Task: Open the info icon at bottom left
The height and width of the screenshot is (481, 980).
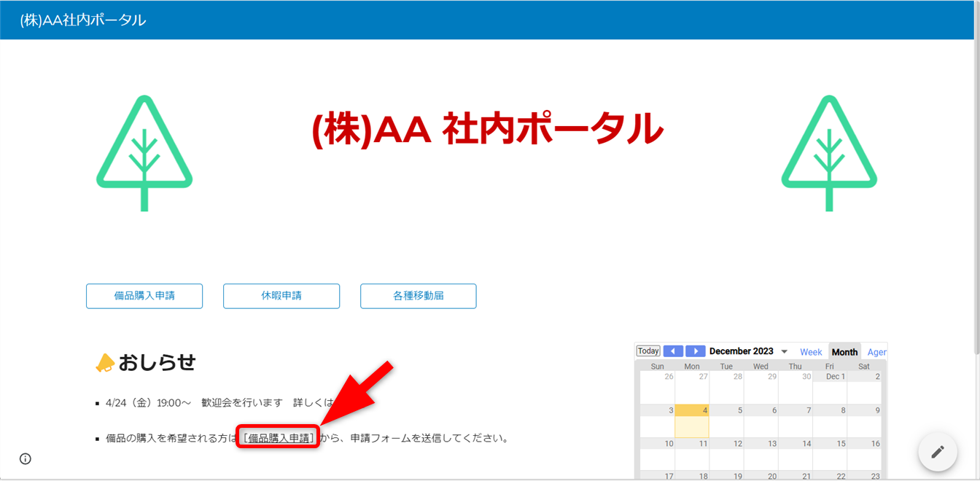Action: pyautogui.click(x=26, y=458)
